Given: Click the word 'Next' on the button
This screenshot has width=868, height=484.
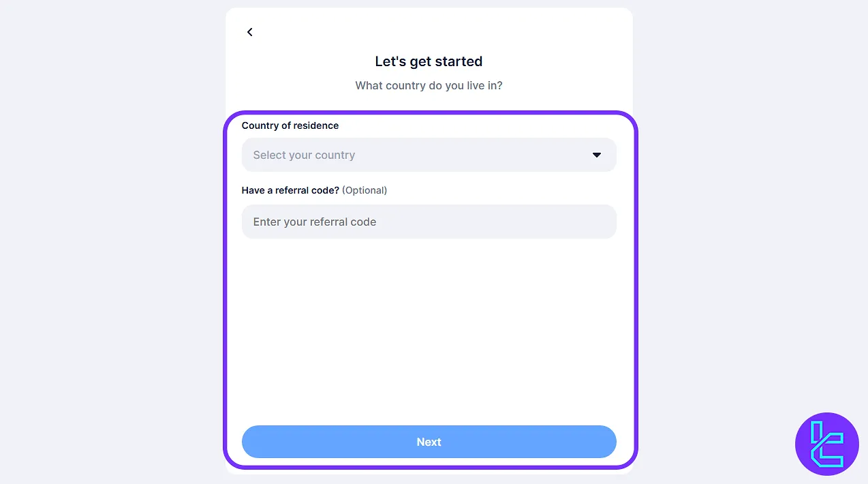Looking at the screenshot, I should point(429,442).
